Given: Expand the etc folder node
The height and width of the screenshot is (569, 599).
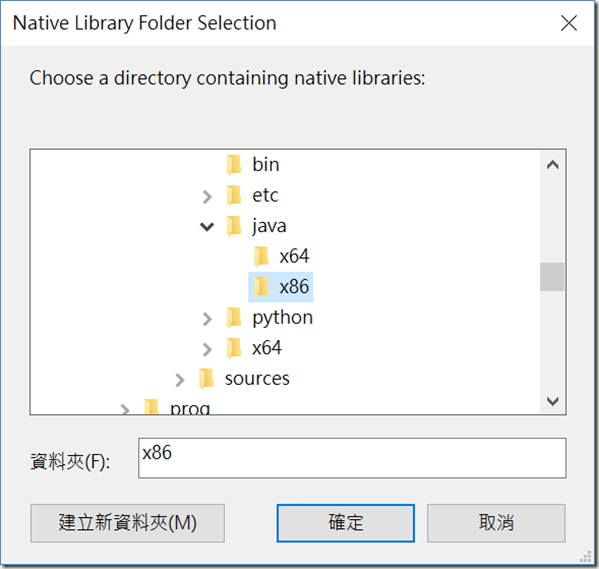Looking at the screenshot, I should [x=207, y=196].
